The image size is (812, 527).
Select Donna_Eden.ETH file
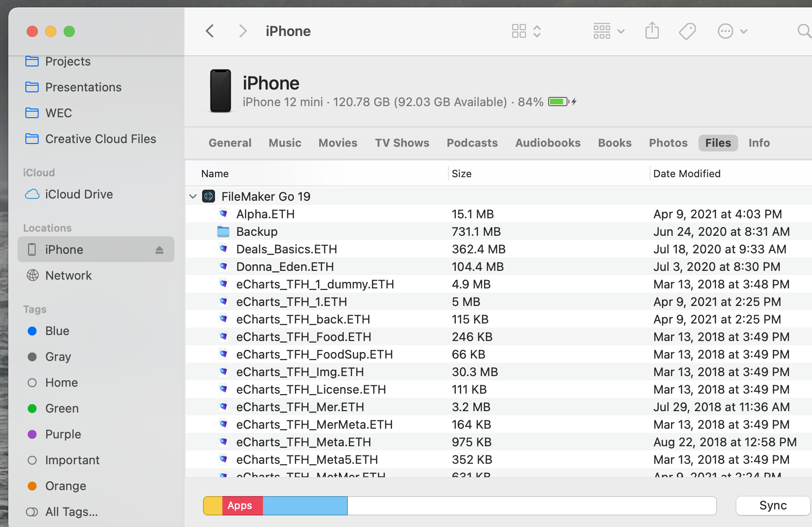pos(498,267)
